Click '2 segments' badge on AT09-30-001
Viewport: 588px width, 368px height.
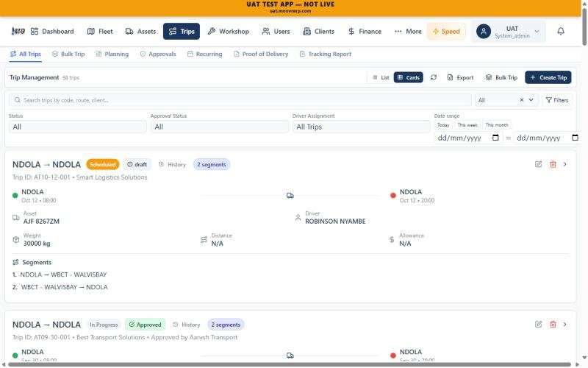click(226, 325)
